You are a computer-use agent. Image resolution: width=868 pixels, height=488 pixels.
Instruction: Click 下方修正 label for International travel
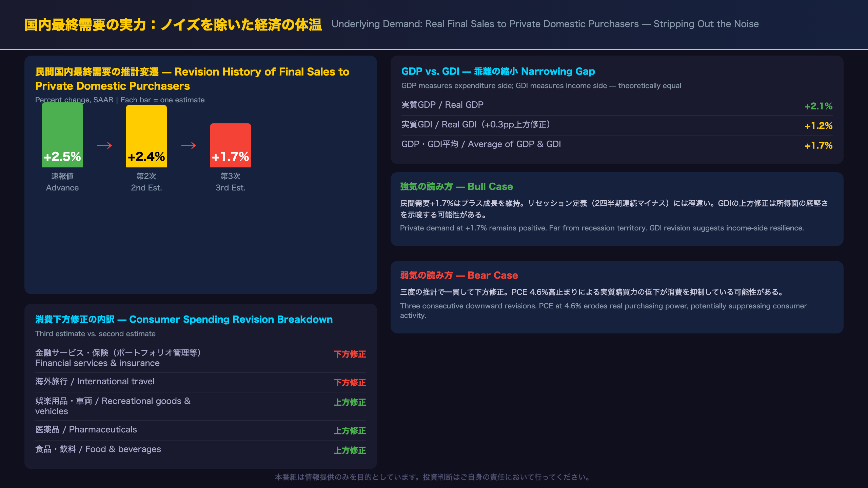(x=350, y=383)
